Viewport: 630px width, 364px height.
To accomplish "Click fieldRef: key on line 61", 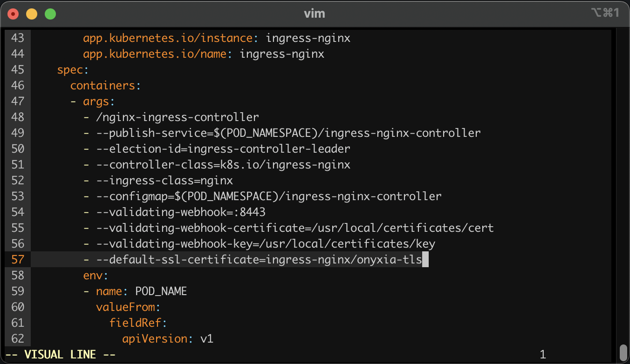I will [138, 323].
